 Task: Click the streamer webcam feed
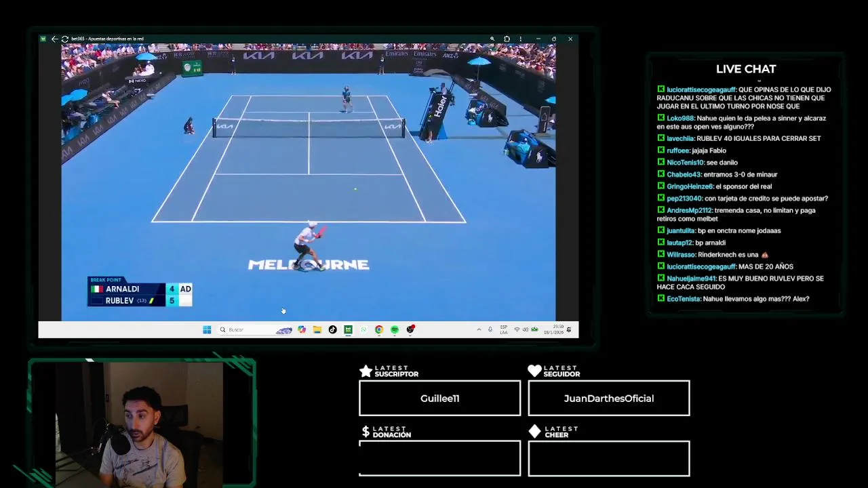point(141,424)
